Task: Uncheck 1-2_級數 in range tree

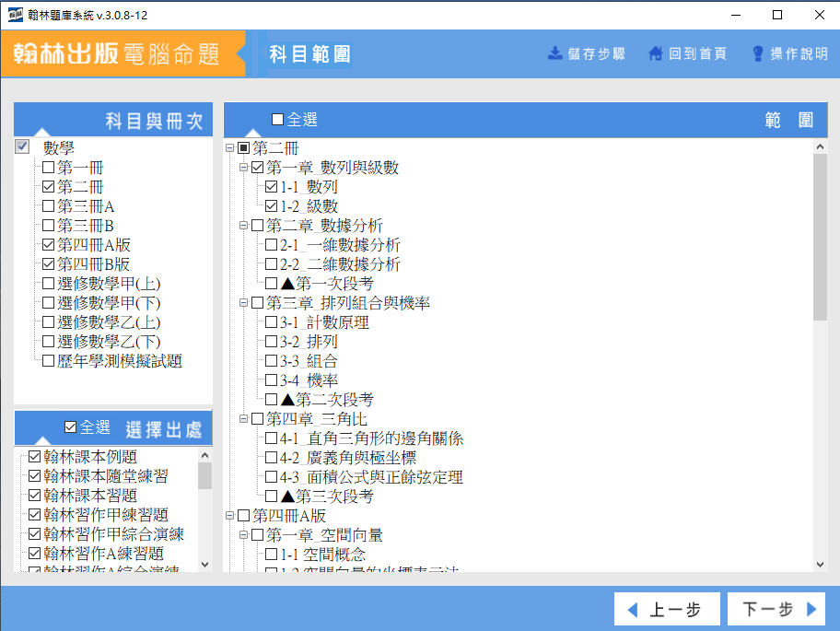Action: (x=271, y=205)
